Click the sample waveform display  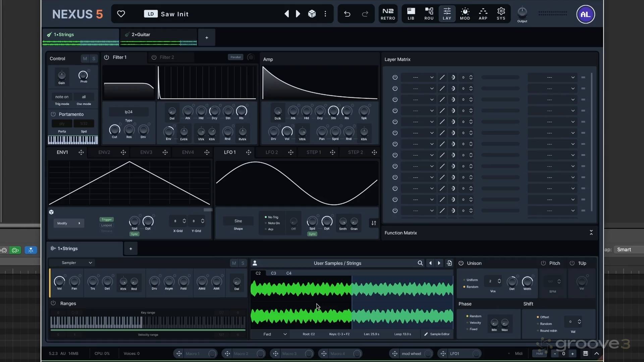coord(352,302)
